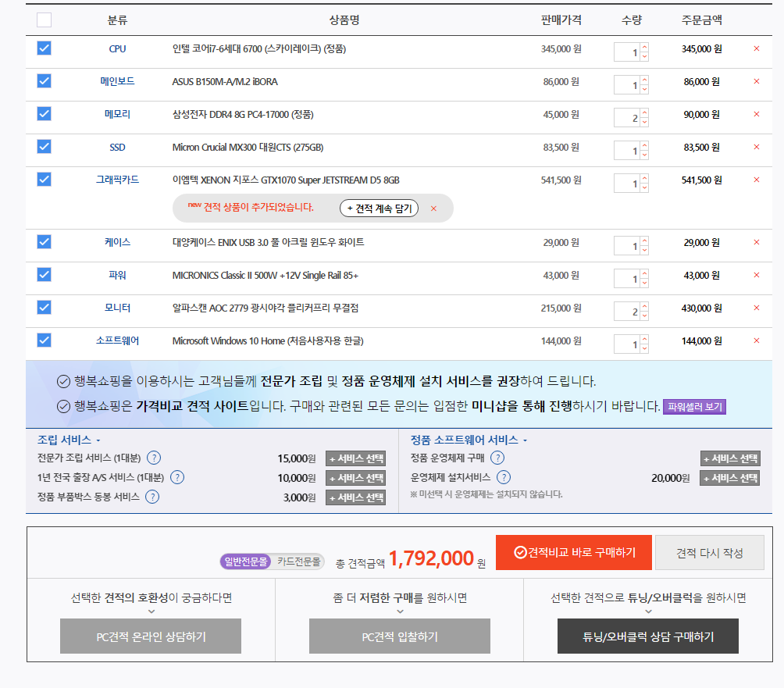Remove the Windows 10 Home software item
The height and width of the screenshot is (688, 784).
point(756,341)
